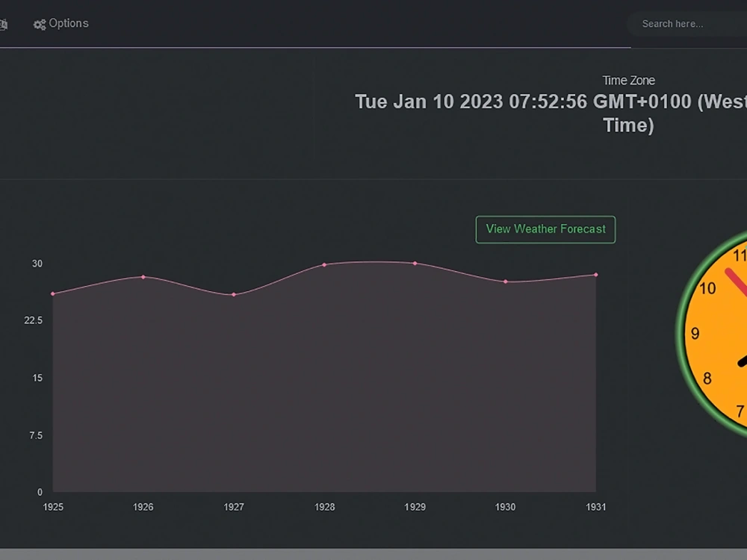Click the x-axis label 1931
The width and height of the screenshot is (747, 560).
[596, 507]
